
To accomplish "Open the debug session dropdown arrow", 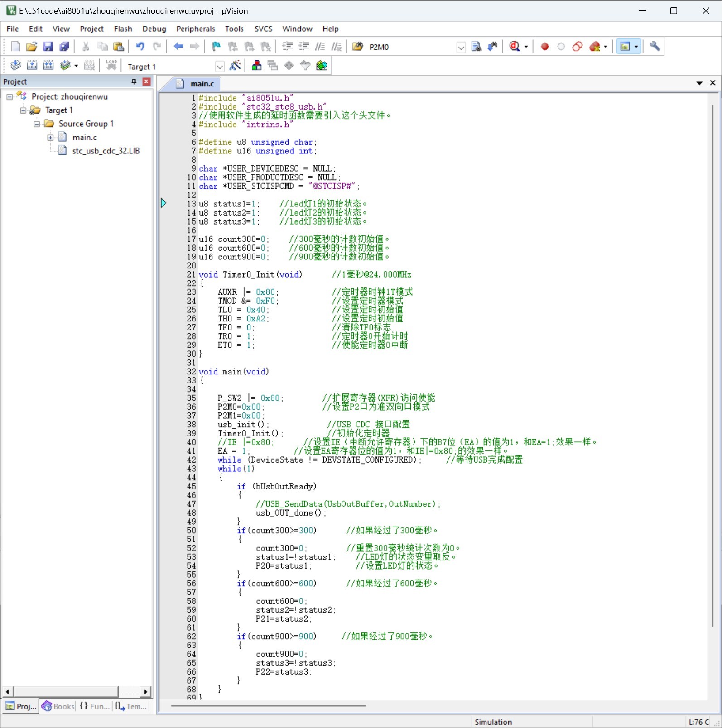I will coord(526,47).
